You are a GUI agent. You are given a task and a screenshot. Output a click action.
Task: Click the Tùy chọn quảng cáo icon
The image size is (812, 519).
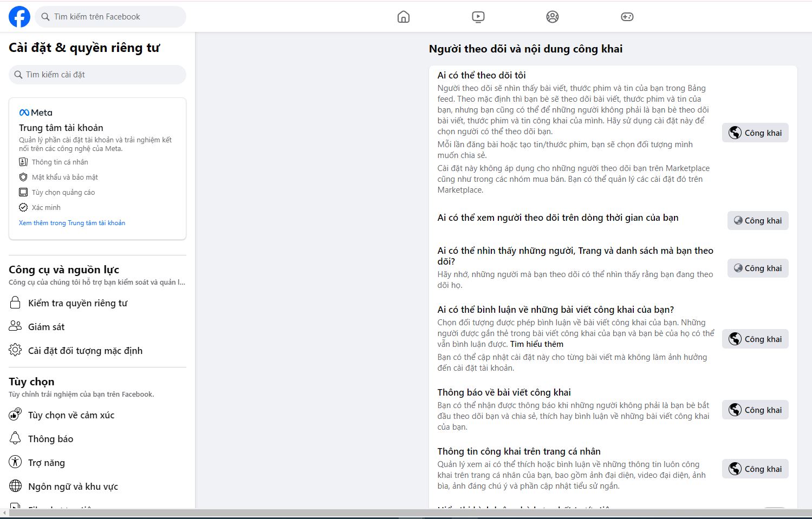click(23, 192)
